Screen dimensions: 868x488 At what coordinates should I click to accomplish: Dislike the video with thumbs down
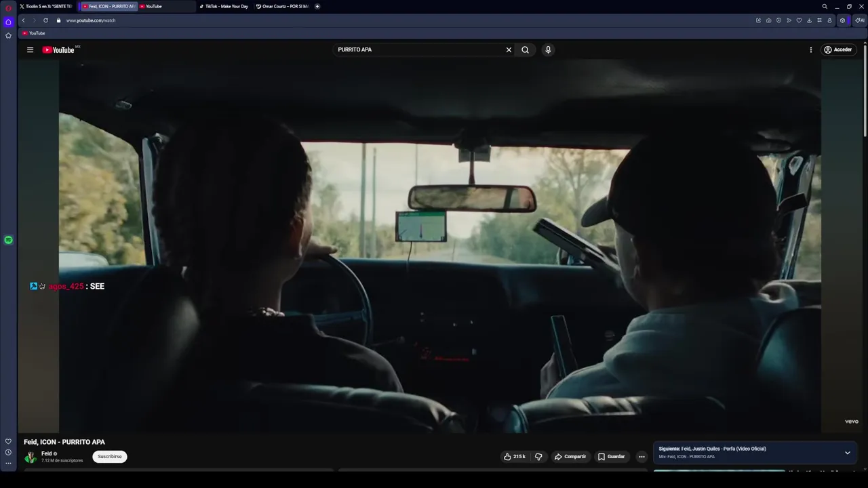(538, 457)
